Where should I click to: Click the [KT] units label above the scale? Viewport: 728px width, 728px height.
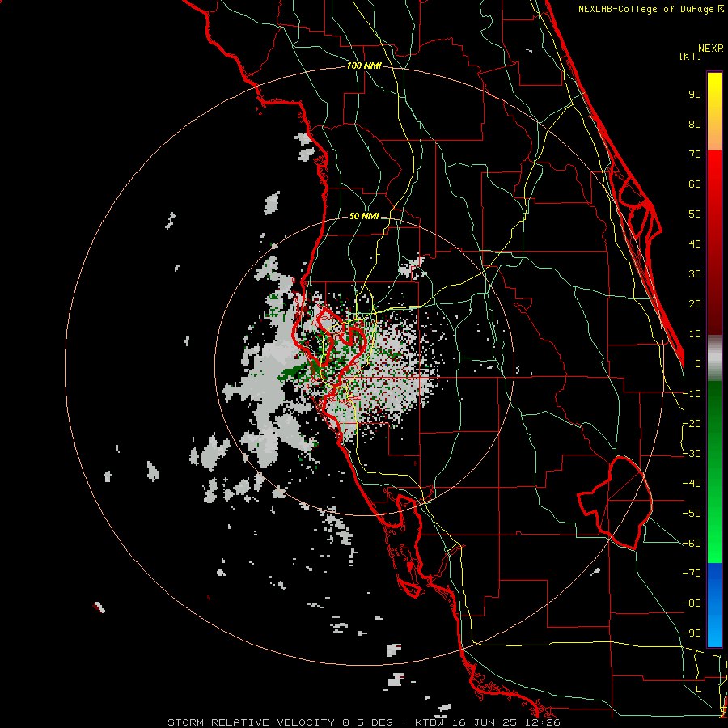click(x=691, y=56)
